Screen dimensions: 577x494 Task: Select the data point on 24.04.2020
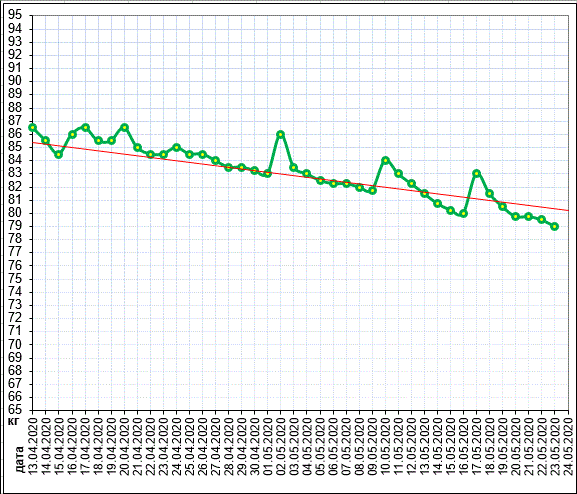pyautogui.click(x=176, y=147)
